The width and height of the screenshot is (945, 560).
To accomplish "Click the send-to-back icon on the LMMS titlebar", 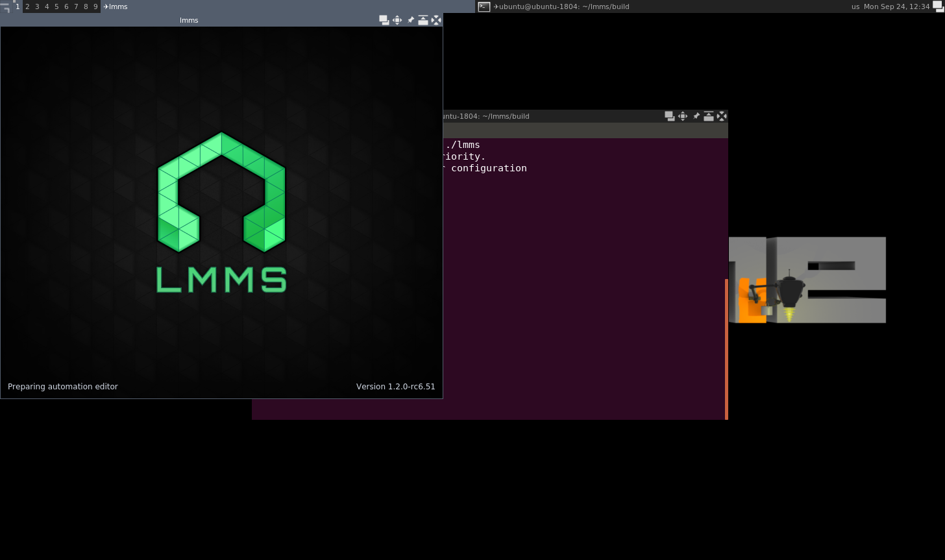I will [x=384, y=19].
